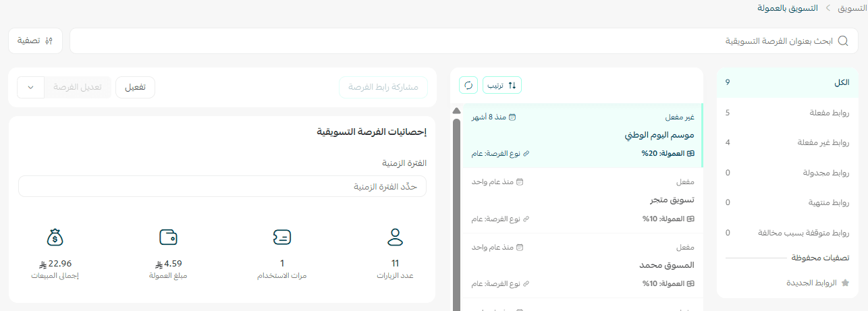Expand the arrow next to تعديل الفرصة
Viewport: 868px width, 311px height.
[x=30, y=87]
